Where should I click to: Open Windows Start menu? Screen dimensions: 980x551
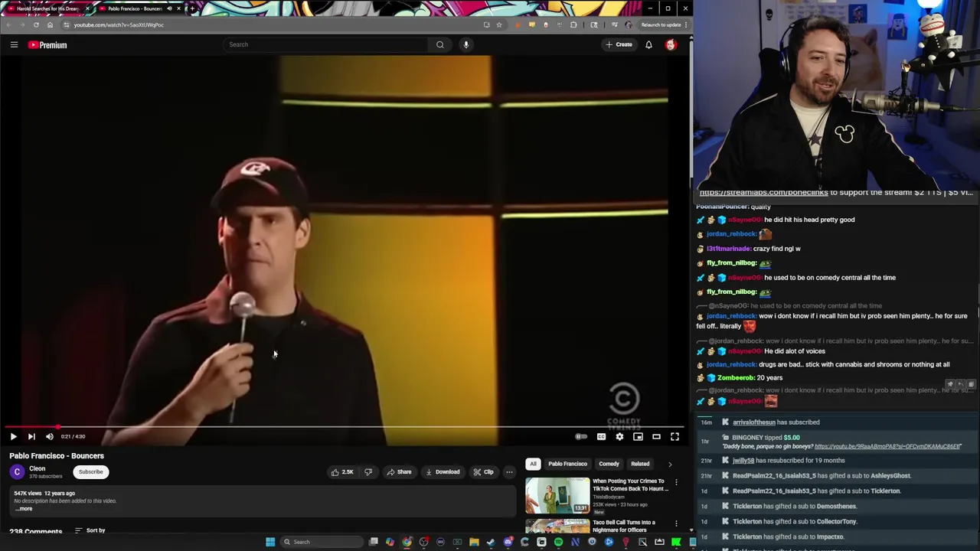(270, 542)
